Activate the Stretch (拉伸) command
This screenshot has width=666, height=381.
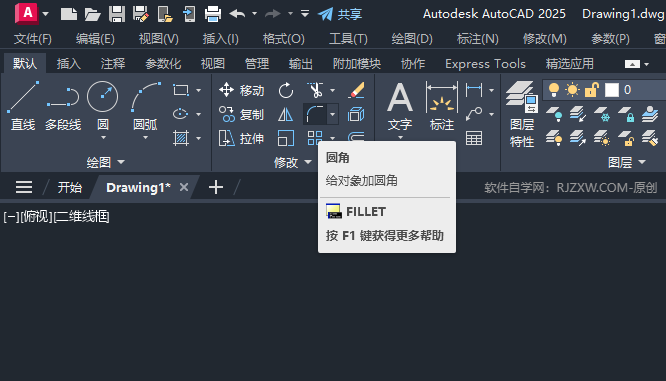click(x=241, y=138)
